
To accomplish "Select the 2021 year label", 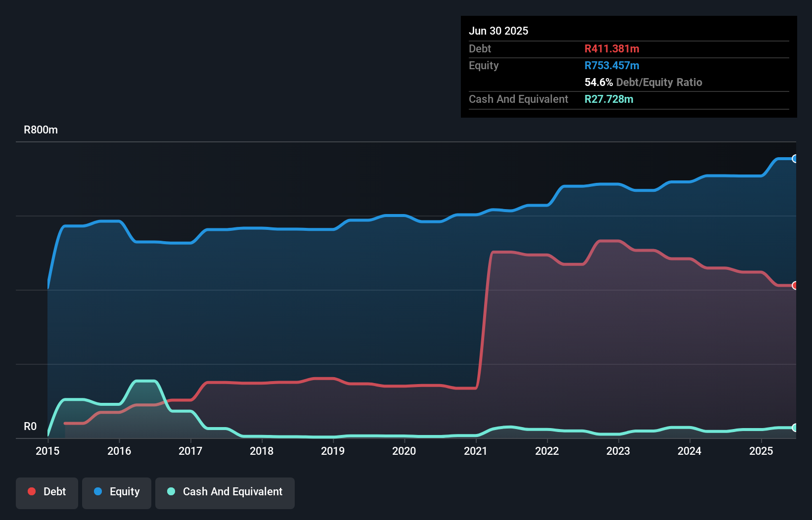I will 476,451.
